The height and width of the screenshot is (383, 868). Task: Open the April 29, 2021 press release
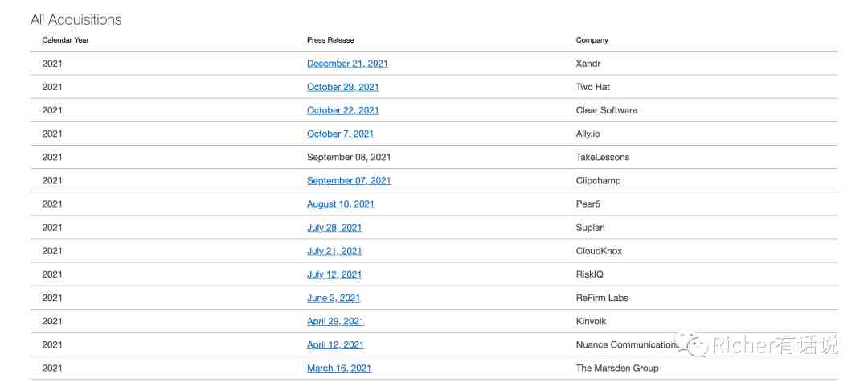tap(335, 321)
